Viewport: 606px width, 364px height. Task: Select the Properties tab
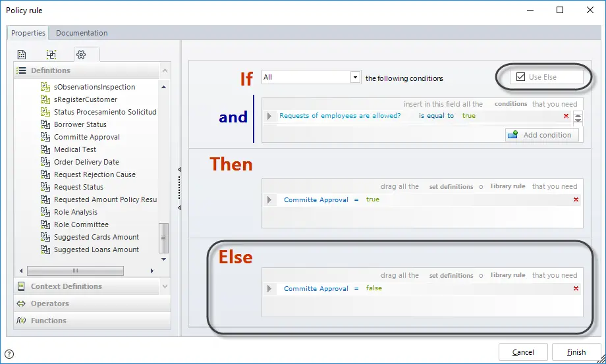click(x=28, y=33)
